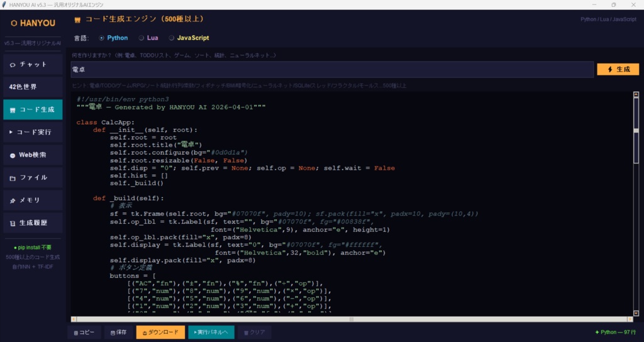644x342 pixels.
Task: Click the feather app icon in title bar
Action: [4, 5]
